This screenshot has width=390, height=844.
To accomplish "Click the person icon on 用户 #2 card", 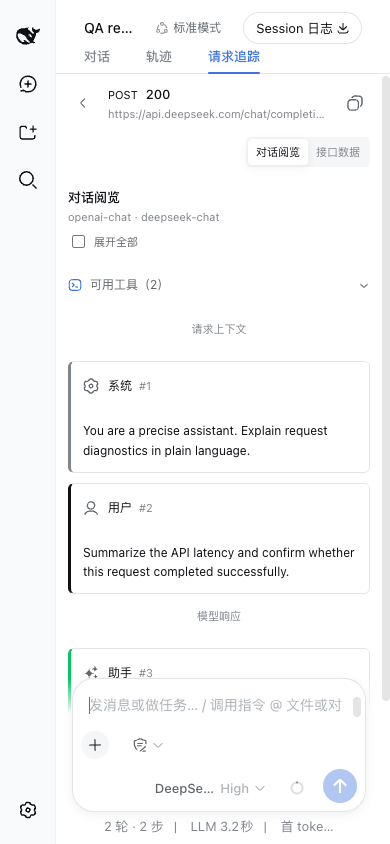I will pyautogui.click(x=91, y=508).
